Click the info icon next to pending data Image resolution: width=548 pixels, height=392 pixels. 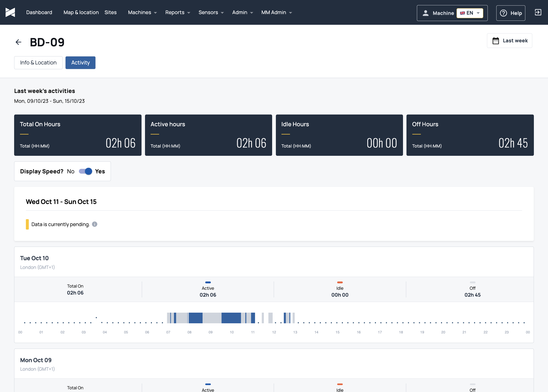click(95, 224)
